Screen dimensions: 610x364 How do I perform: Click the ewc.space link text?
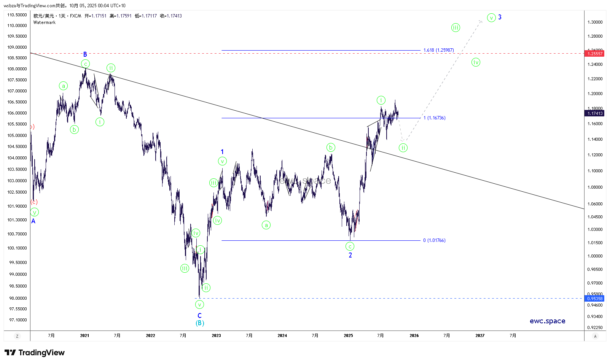pyautogui.click(x=547, y=321)
